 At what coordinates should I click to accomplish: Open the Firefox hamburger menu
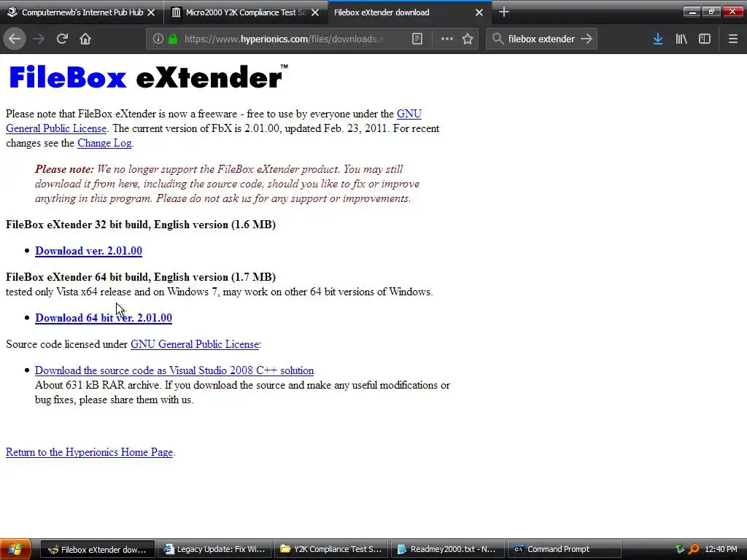tap(732, 39)
